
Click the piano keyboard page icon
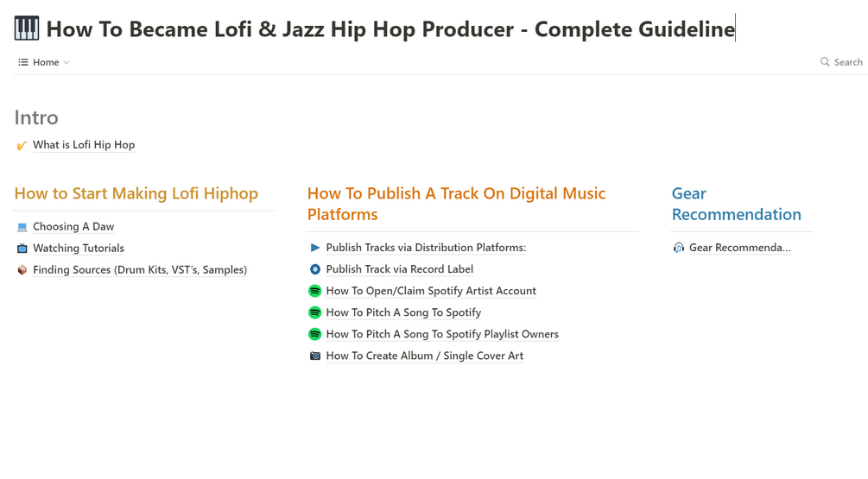click(27, 28)
